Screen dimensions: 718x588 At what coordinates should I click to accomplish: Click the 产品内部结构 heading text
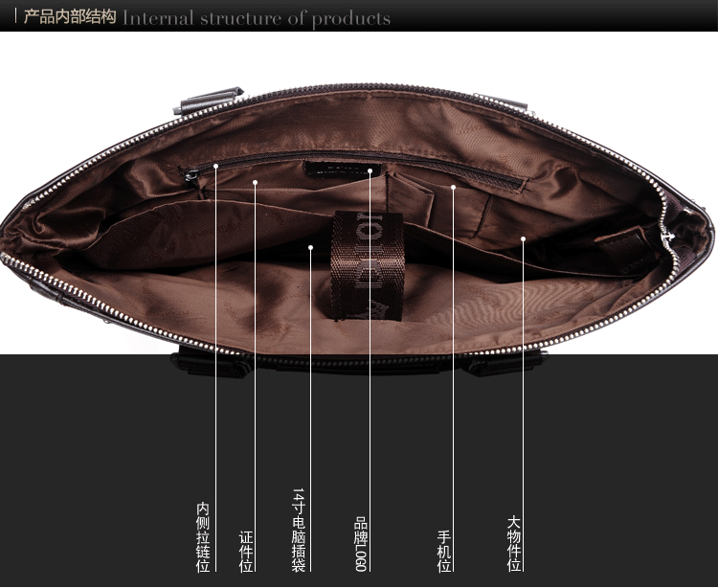tap(70, 17)
